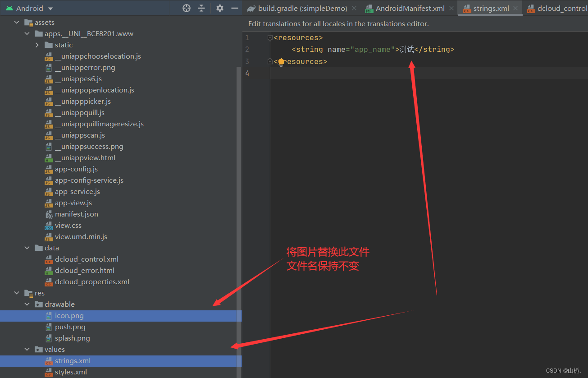Collapse the values folder

coord(27,349)
